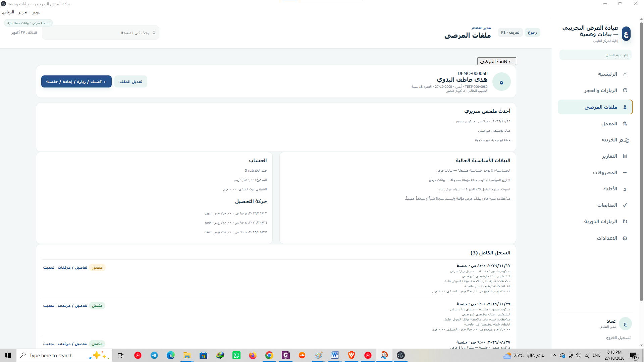Viewport: 644px width, 362px height.
Task: Open المتابعات checkmark icon
Action: 625,205
